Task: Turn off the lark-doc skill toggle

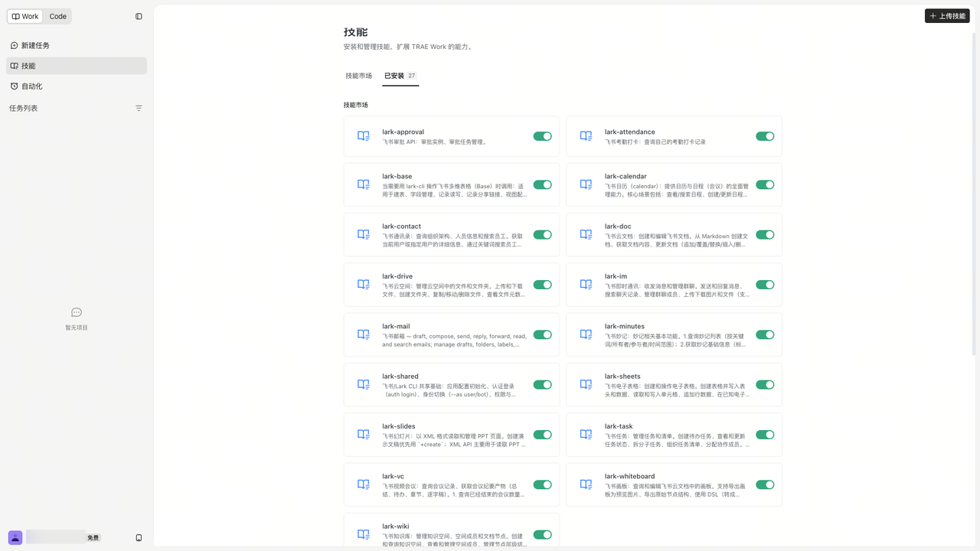Action: click(765, 235)
